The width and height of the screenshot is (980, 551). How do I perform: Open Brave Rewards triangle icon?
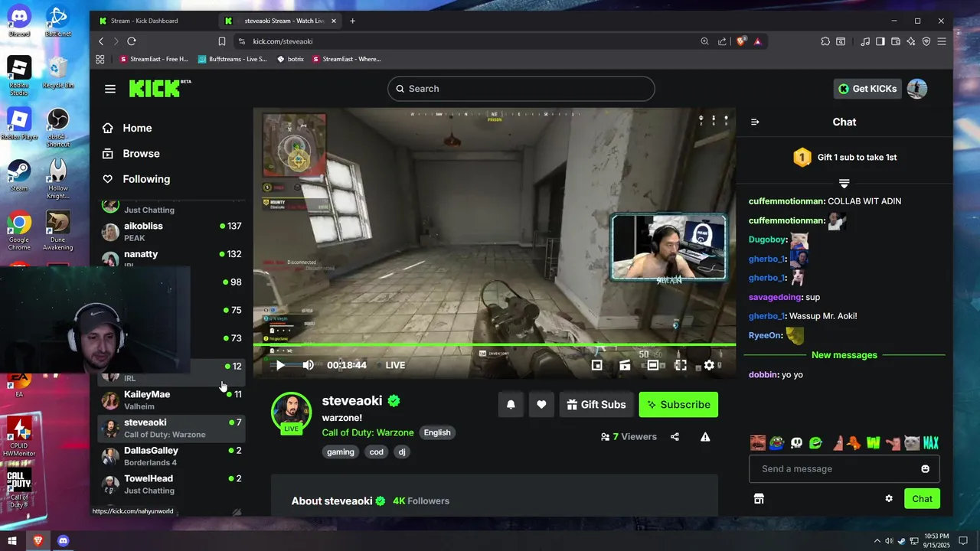point(758,41)
